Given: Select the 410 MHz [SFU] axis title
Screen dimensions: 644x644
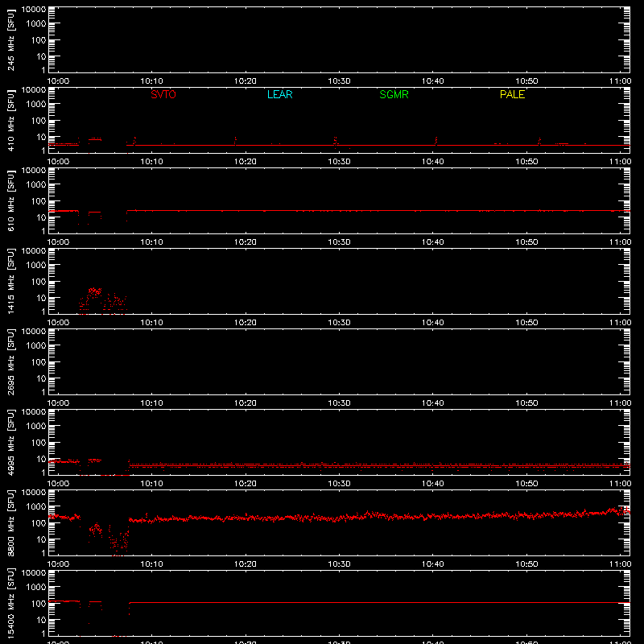Looking at the screenshot, I should [10, 120].
